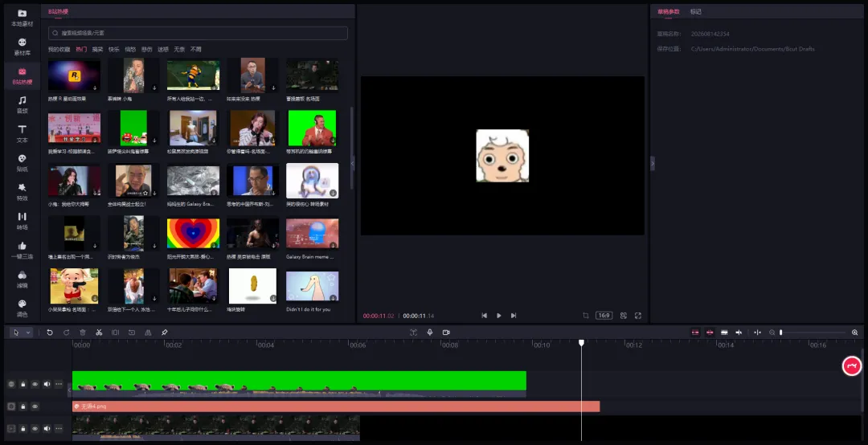This screenshot has height=445, width=868.
Task: Download the rainbow heart meme clip
Action: (214, 245)
